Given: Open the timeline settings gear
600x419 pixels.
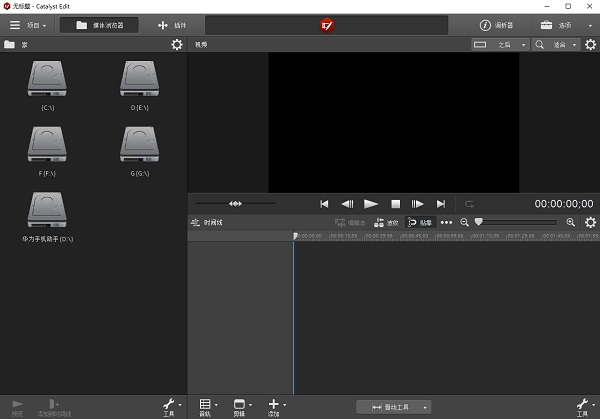Looking at the screenshot, I should point(590,222).
